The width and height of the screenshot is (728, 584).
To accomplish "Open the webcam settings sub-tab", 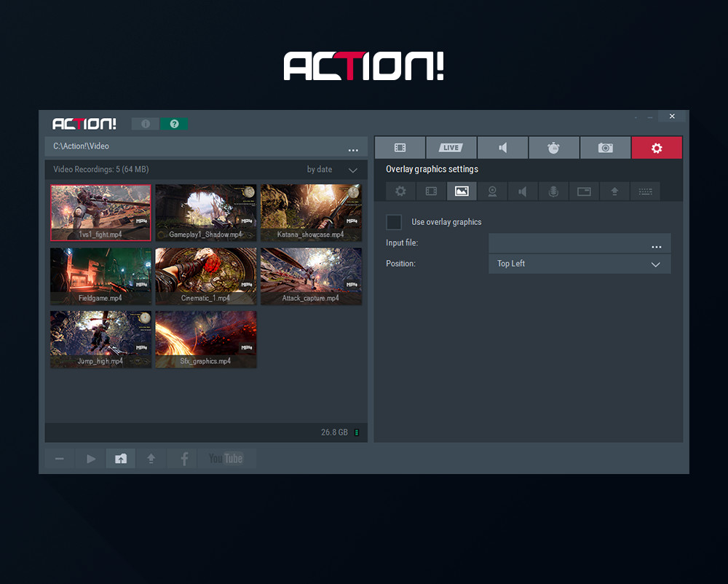I will click(492, 192).
